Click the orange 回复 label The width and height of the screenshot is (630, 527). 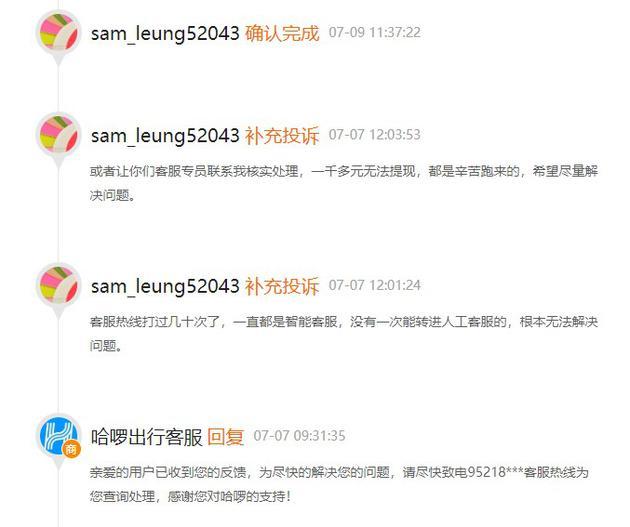pos(226,437)
